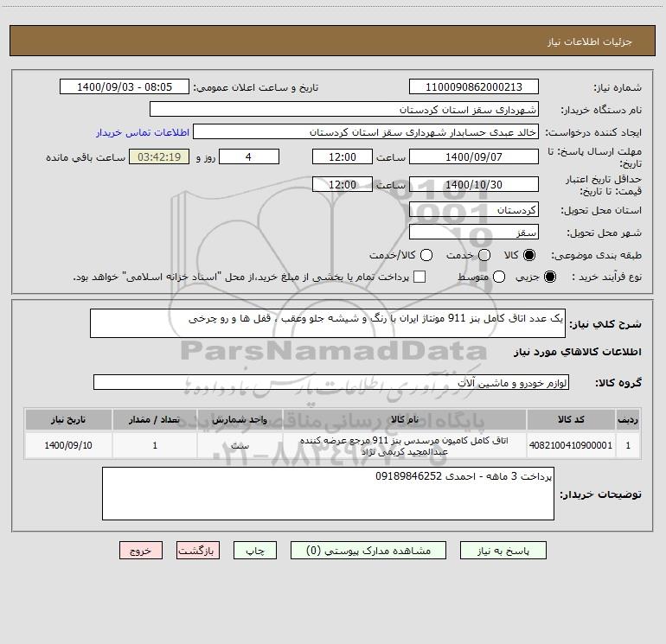The width and height of the screenshot is (666, 644).
Task: Select the جزیی purchase type radio
Action: (x=549, y=277)
